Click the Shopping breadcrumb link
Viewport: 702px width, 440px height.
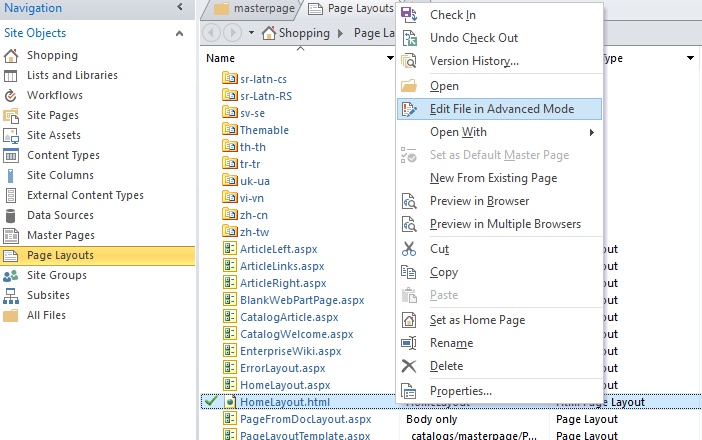pyautogui.click(x=304, y=34)
